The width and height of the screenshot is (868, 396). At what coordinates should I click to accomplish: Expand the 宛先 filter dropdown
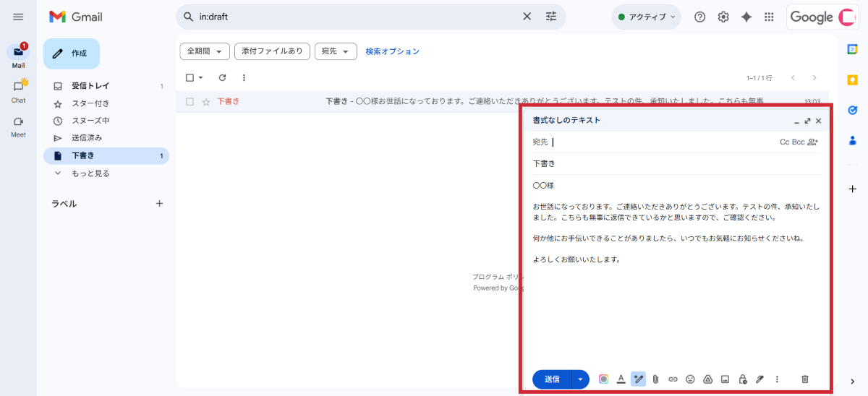click(x=336, y=51)
